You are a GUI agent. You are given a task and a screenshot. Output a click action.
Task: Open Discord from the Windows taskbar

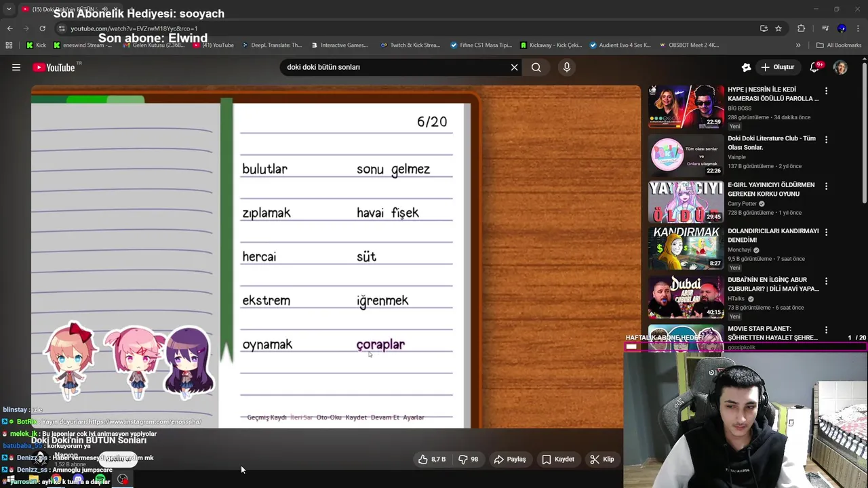(x=78, y=480)
